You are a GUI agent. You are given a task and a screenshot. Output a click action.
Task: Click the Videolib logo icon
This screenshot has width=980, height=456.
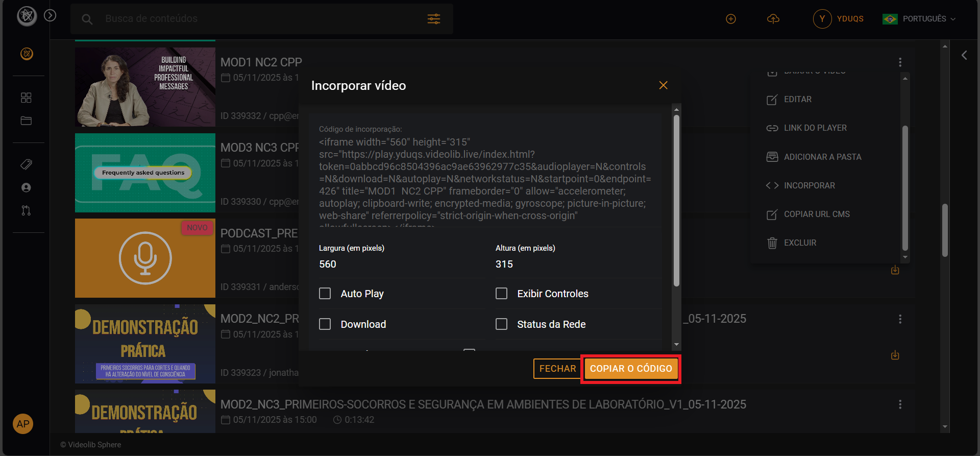click(27, 16)
